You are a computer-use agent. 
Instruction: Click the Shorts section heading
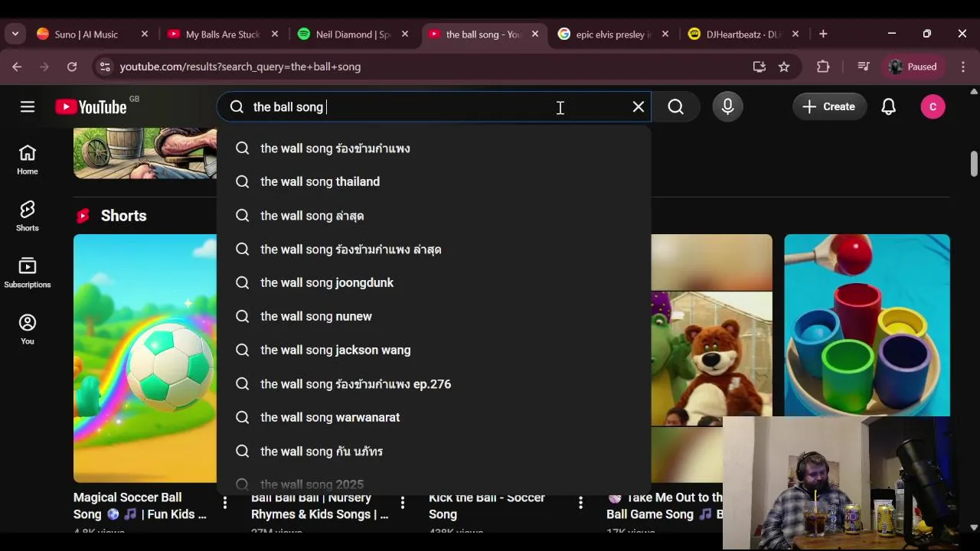tap(123, 216)
